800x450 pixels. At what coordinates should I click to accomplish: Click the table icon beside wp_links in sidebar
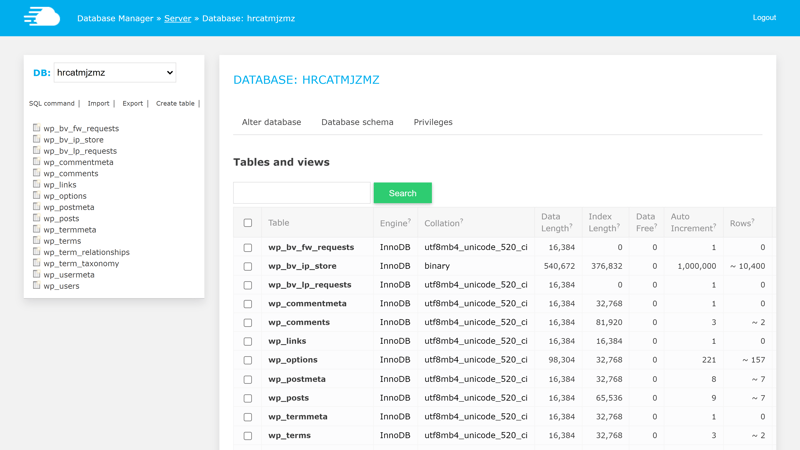(36, 185)
